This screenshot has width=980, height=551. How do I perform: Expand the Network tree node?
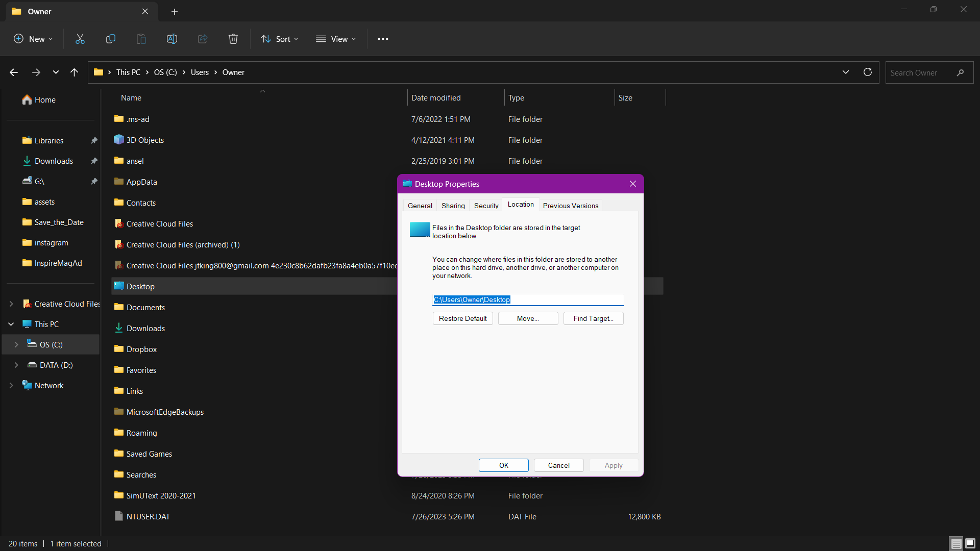[11, 386]
